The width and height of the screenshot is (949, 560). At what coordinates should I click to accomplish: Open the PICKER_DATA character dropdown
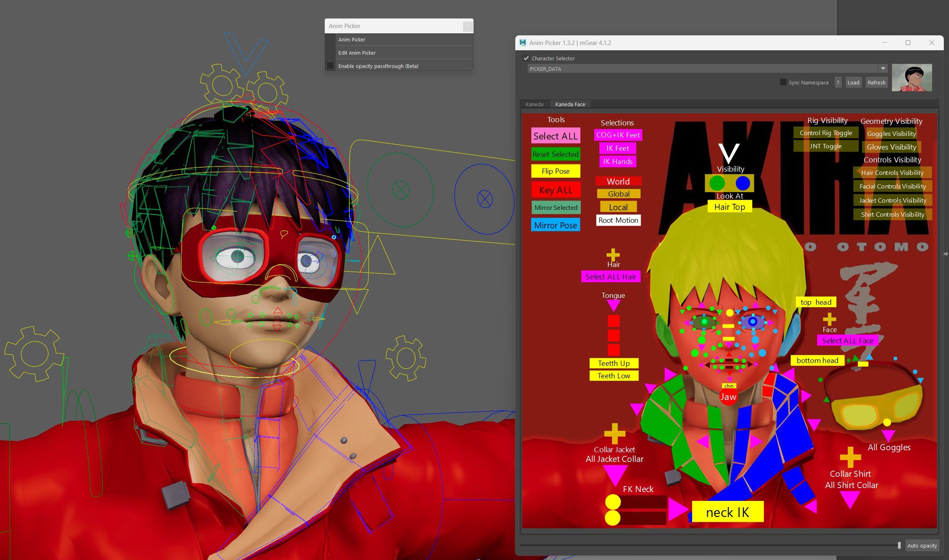[x=883, y=69]
